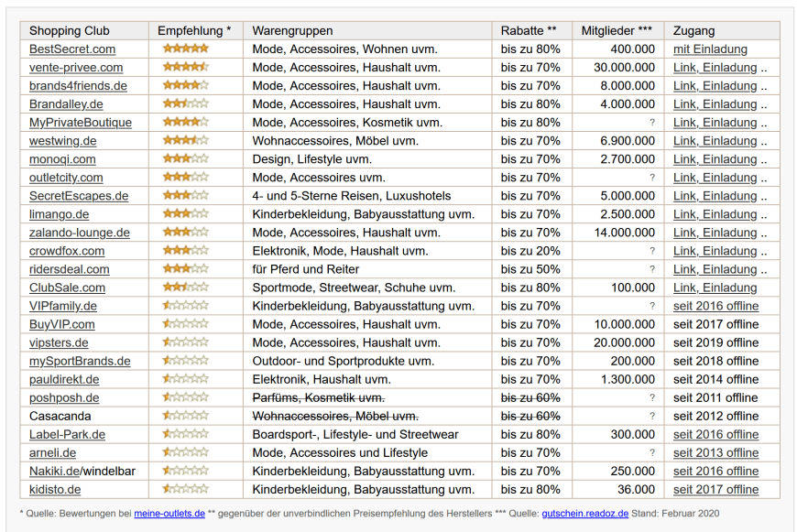Follow the gutschein.readoz.de footnote link
This screenshot has width=797, height=532.
click(x=585, y=513)
